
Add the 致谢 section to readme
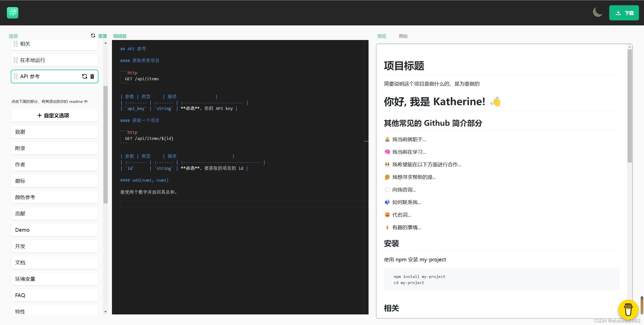point(54,132)
